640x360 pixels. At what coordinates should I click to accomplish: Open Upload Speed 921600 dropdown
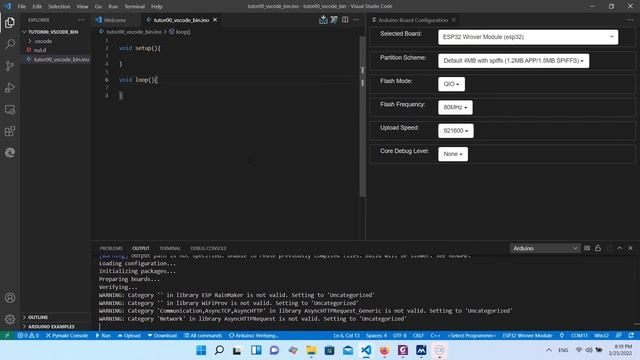pos(456,131)
